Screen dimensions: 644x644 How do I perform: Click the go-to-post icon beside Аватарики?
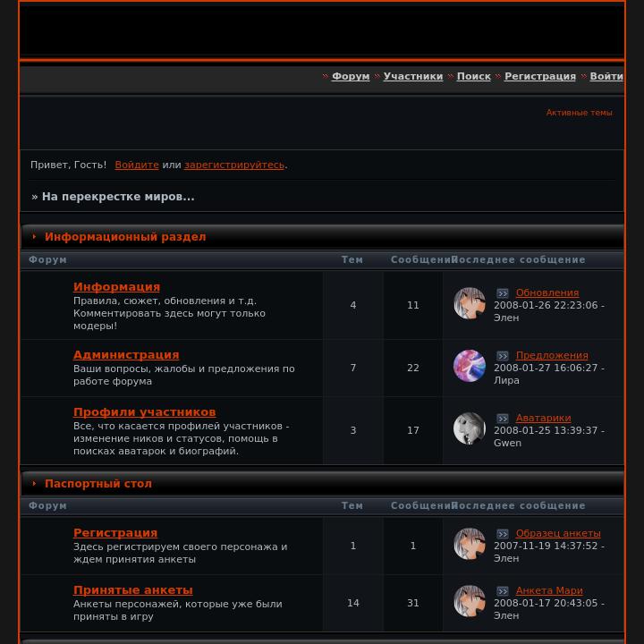coord(503,419)
